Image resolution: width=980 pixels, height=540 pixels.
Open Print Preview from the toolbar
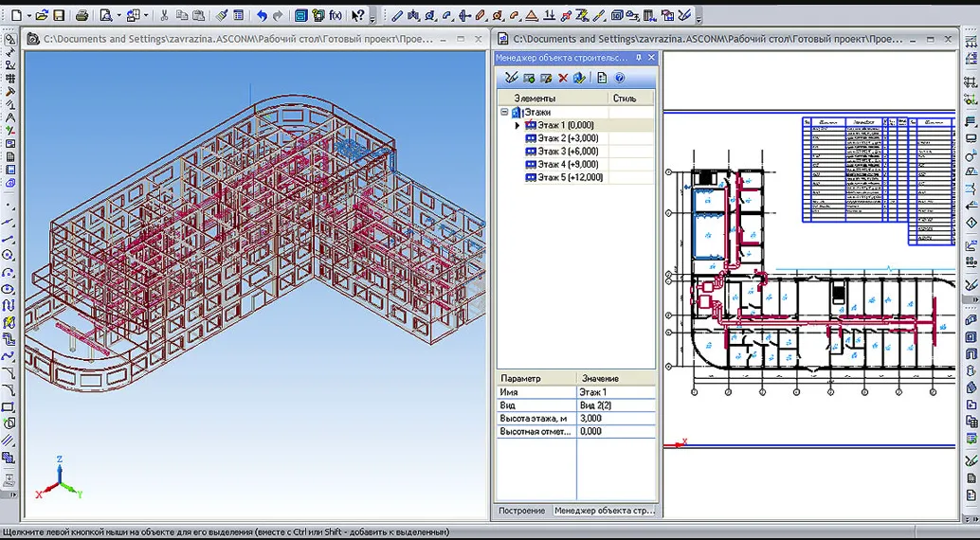(x=105, y=15)
